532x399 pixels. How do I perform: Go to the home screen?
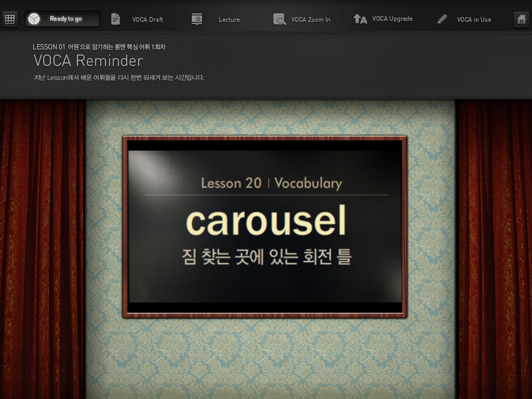(x=521, y=19)
